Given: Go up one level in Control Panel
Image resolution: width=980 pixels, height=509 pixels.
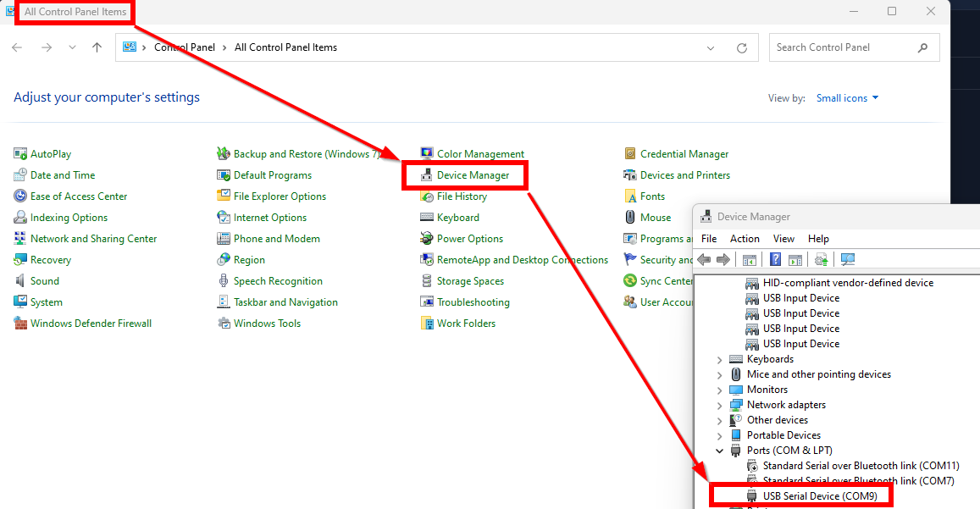Looking at the screenshot, I should [x=97, y=48].
